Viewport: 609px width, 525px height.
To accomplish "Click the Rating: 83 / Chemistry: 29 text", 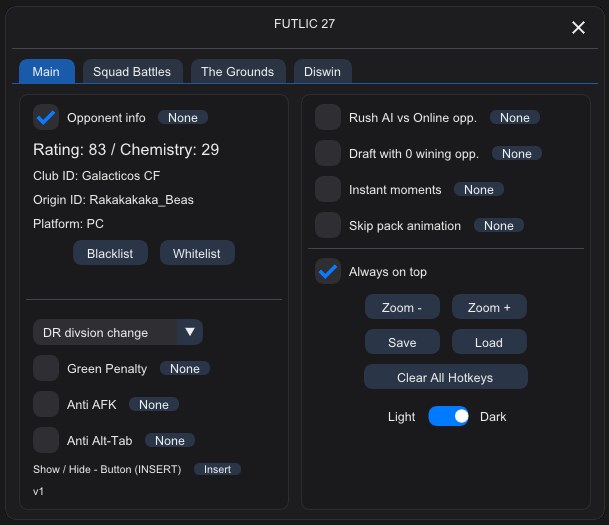I will pyautogui.click(x=126, y=150).
